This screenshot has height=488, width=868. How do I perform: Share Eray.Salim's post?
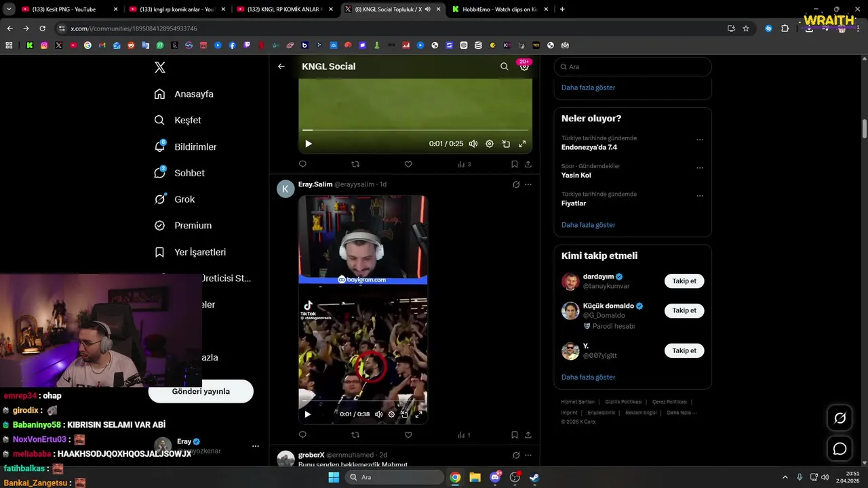coord(528,435)
